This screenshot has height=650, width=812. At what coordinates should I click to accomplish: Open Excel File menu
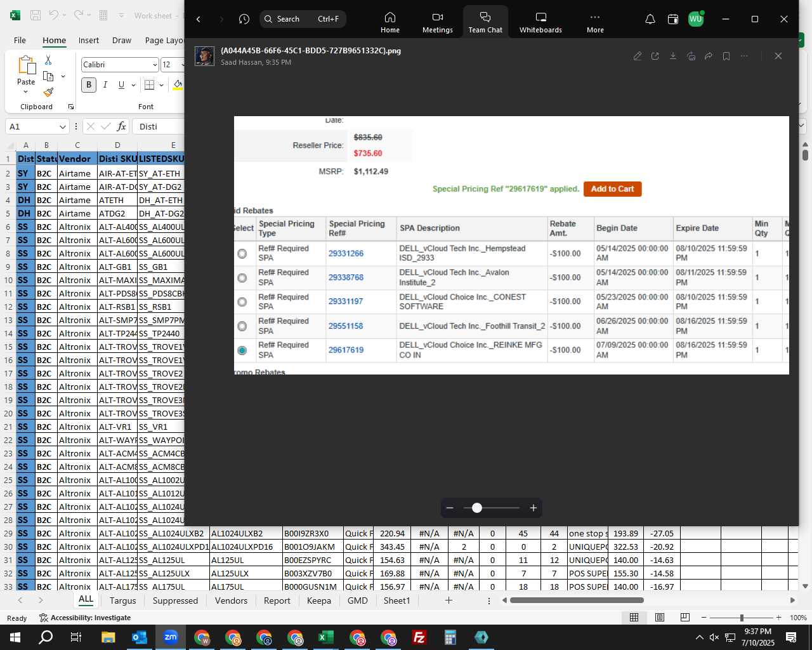click(20, 40)
